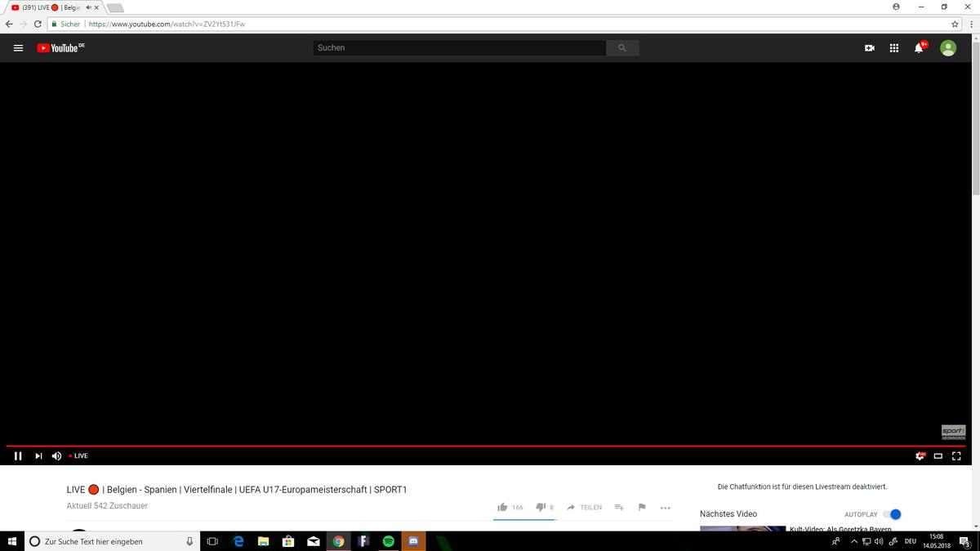Open Discord from the taskbar
The image size is (980, 551).
413,541
